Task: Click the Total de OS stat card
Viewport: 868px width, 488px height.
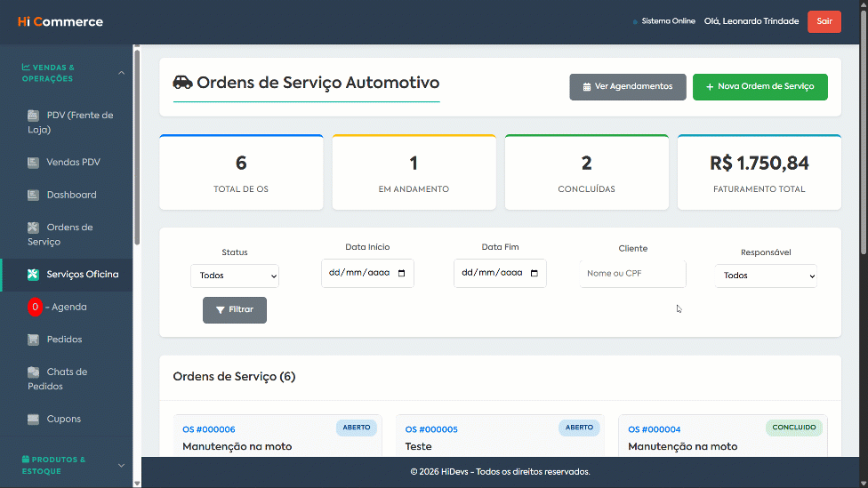Action: [x=241, y=172]
